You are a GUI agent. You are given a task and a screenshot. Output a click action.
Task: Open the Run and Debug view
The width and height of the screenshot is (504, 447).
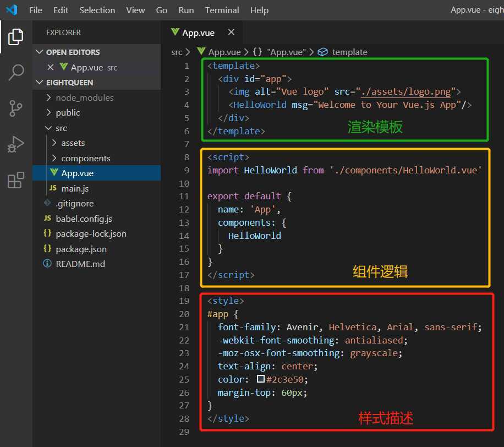coord(15,144)
